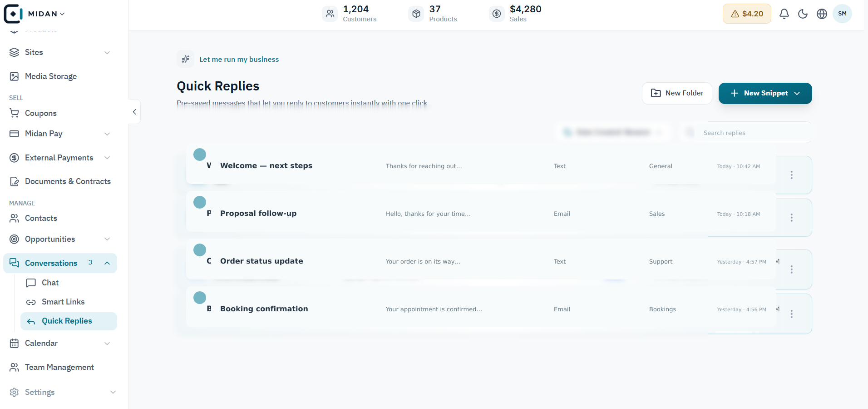The image size is (868, 409).
Task: Collapse the Conversations section chevron
Action: pos(107,263)
